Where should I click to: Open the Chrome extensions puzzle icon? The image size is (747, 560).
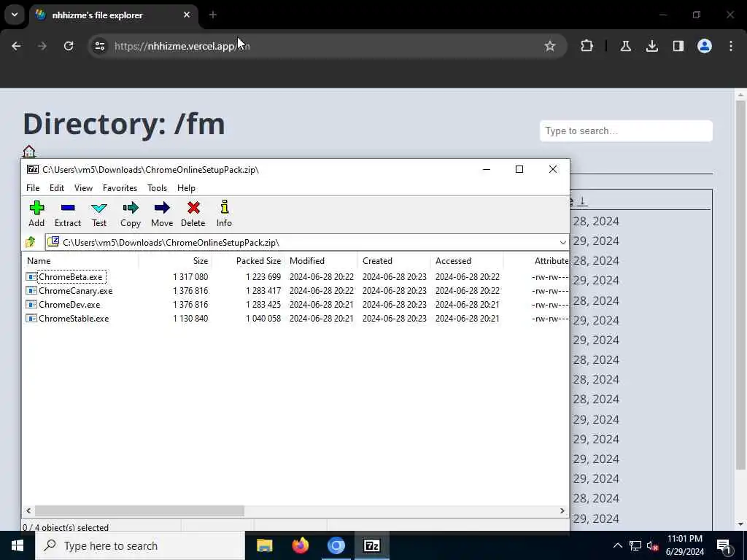(x=587, y=46)
